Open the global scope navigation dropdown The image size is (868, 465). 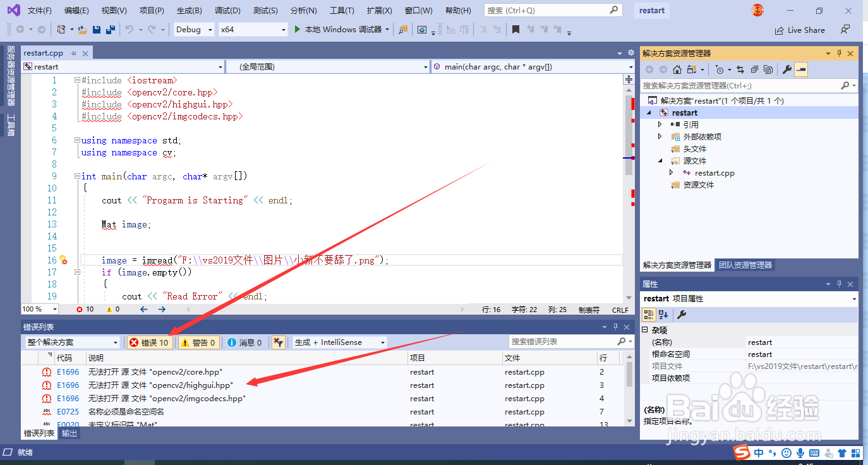(327, 66)
